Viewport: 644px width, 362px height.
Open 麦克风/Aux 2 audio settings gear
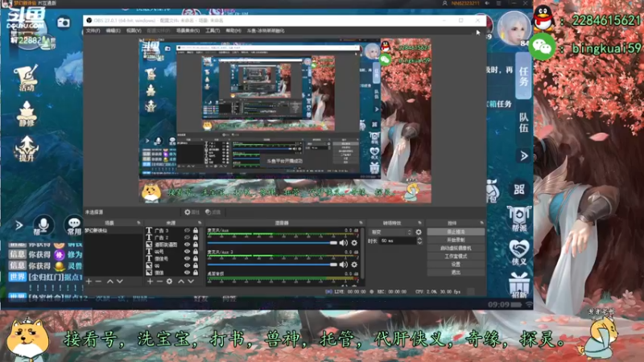(354, 265)
